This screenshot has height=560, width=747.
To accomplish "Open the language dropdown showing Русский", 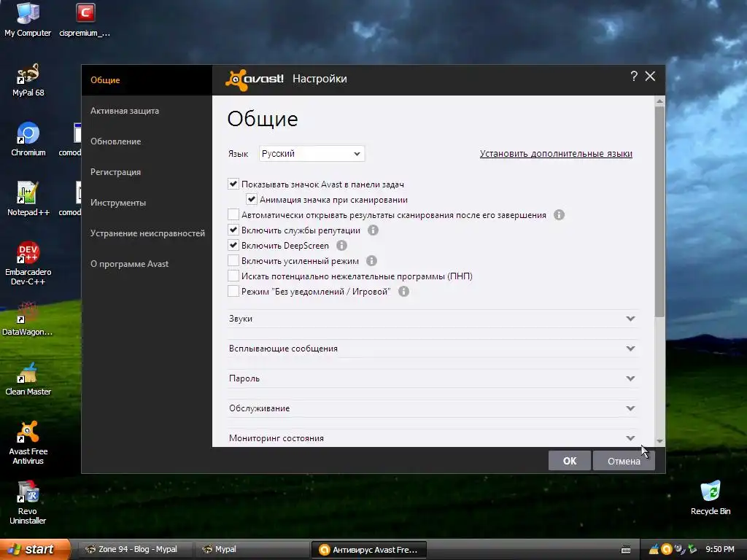I will coord(311,153).
